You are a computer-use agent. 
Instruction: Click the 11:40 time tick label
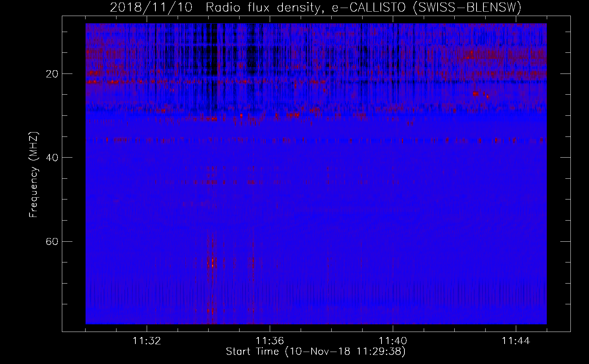tap(393, 341)
